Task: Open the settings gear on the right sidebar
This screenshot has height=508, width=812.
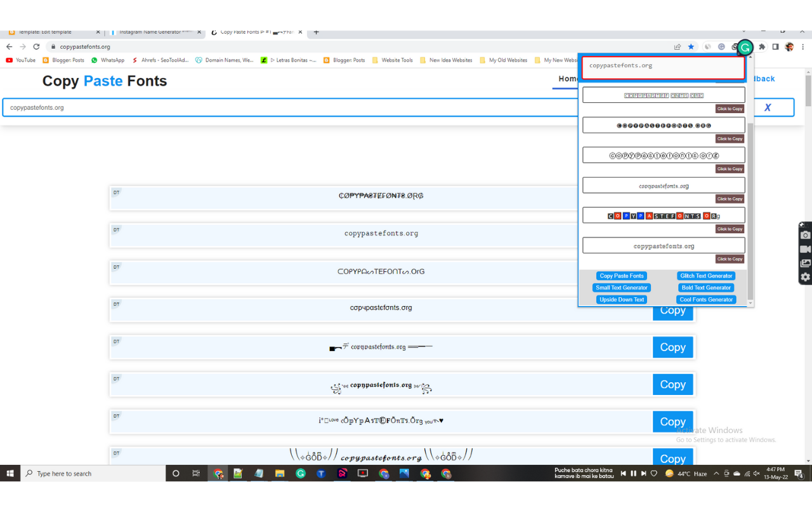Action: pyautogui.click(x=805, y=277)
